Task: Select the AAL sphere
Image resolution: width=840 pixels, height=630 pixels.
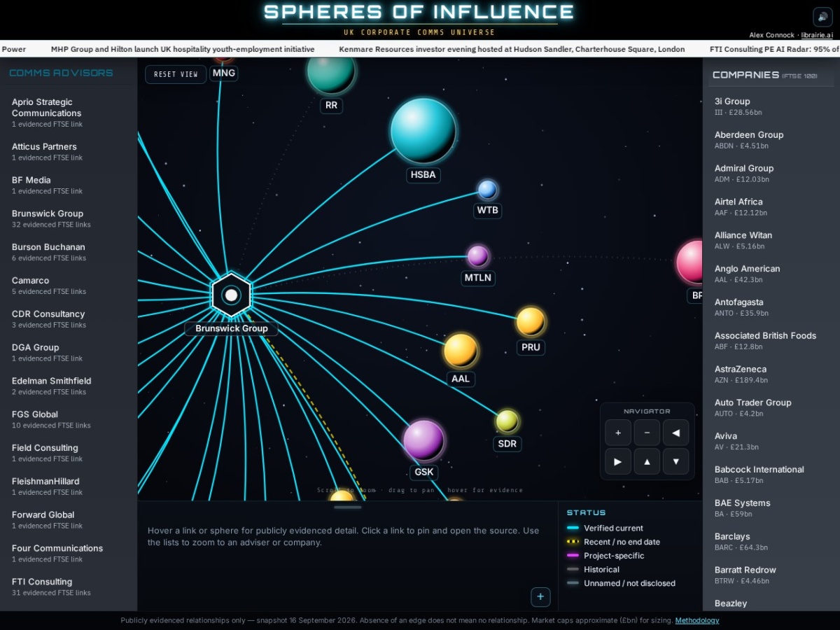Action: point(461,351)
